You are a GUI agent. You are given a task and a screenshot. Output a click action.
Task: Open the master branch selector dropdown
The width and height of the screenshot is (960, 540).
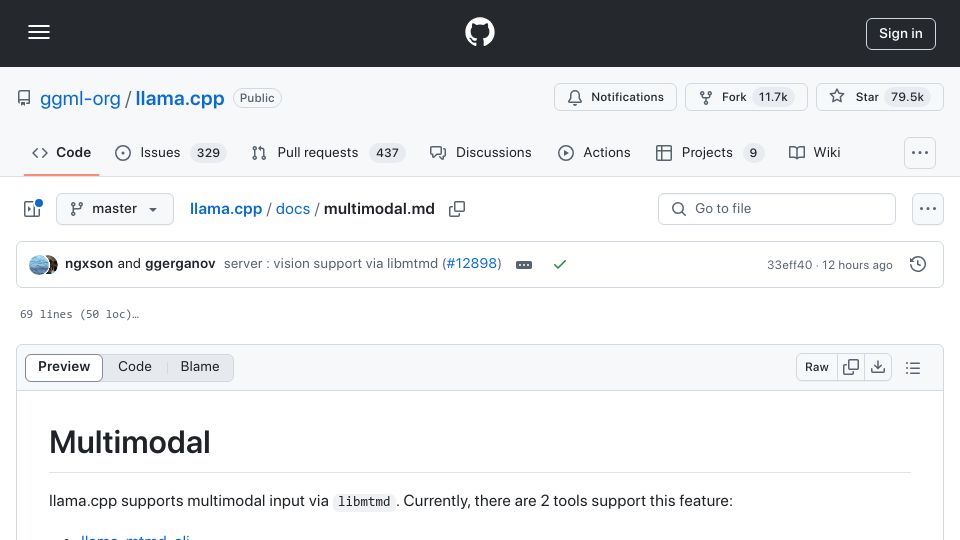click(114, 209)
